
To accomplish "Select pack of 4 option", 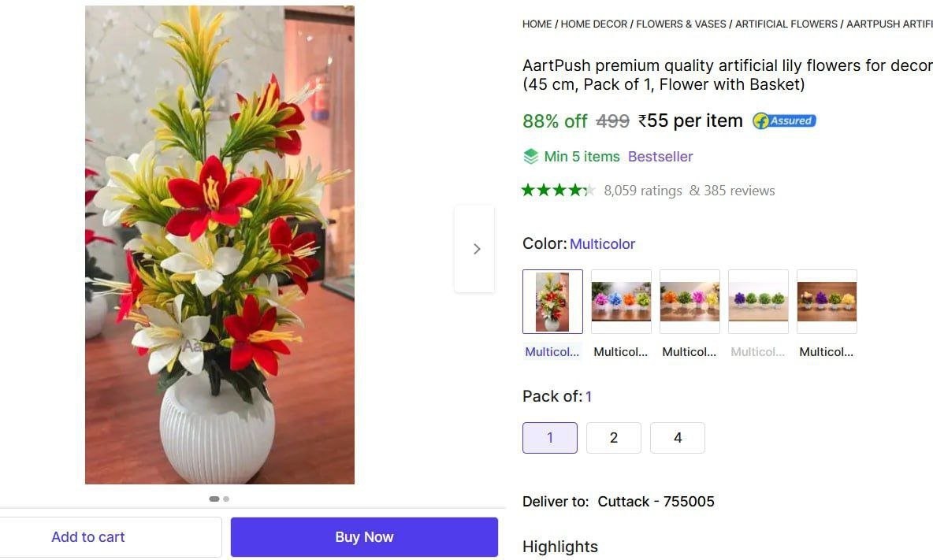I will click(x=678, y=438).
